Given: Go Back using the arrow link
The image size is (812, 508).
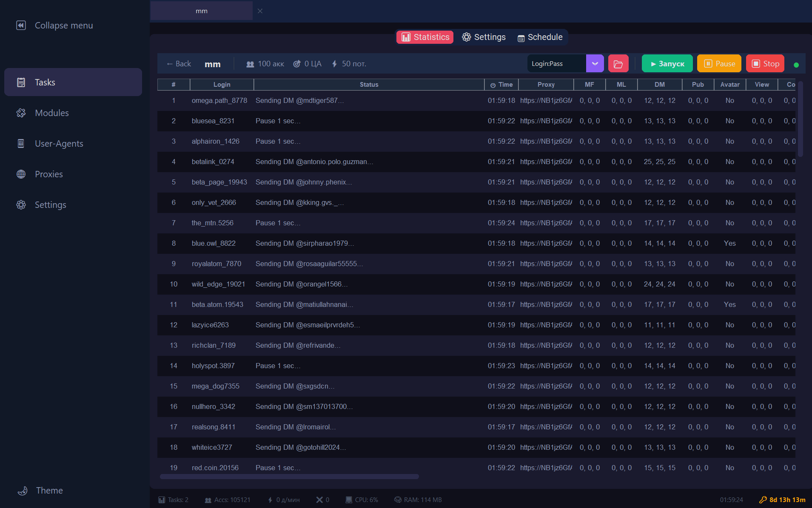Looking at the screenshot, I should pos(179,64).
